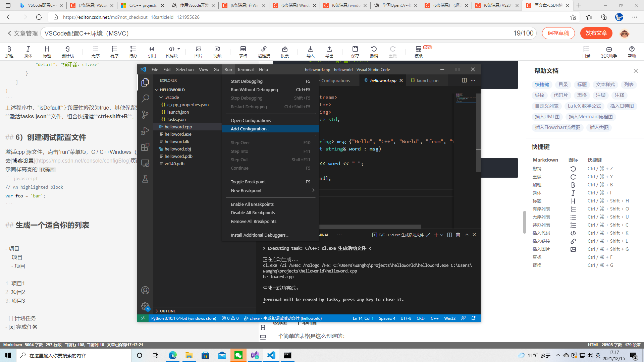Open code block 代码块 dropdown arrow

(179, 49)
